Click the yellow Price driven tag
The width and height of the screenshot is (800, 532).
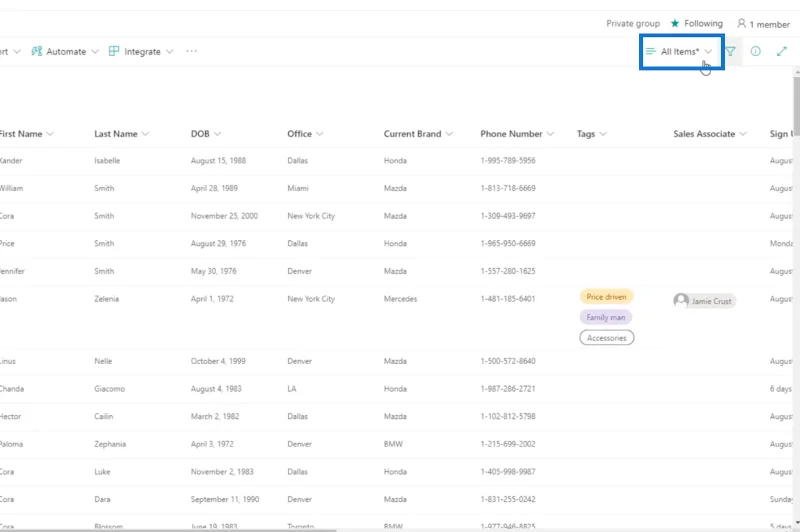(606, 297)
